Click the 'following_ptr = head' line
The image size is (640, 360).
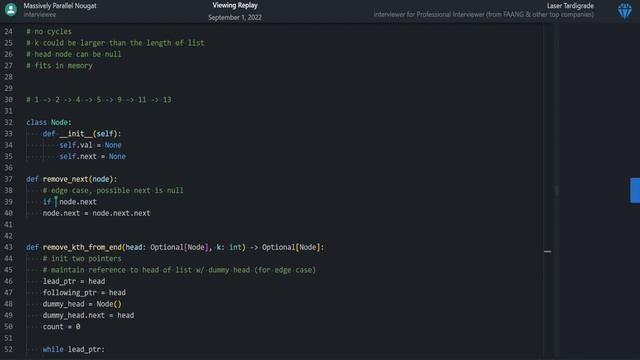tap(84, 293)
